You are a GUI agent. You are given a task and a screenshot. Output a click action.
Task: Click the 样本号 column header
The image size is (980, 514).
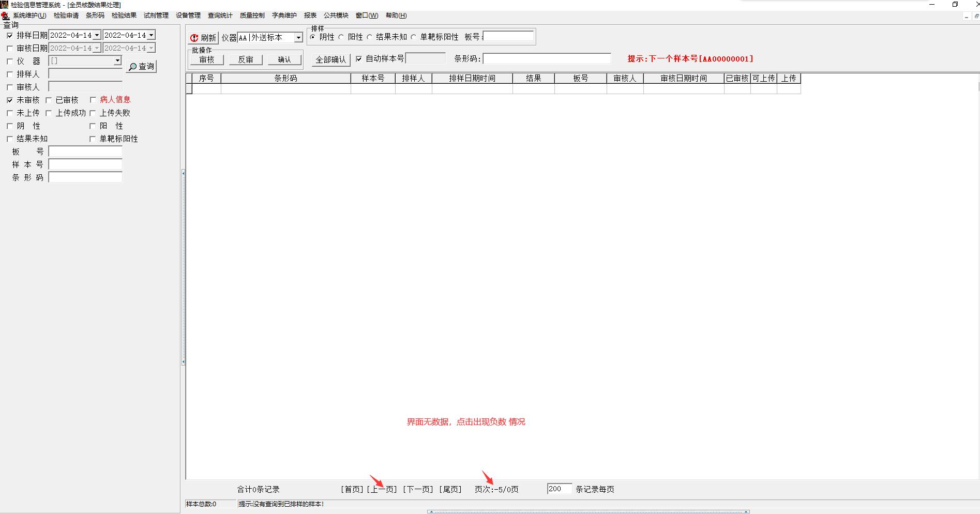(x=373, y=79)
